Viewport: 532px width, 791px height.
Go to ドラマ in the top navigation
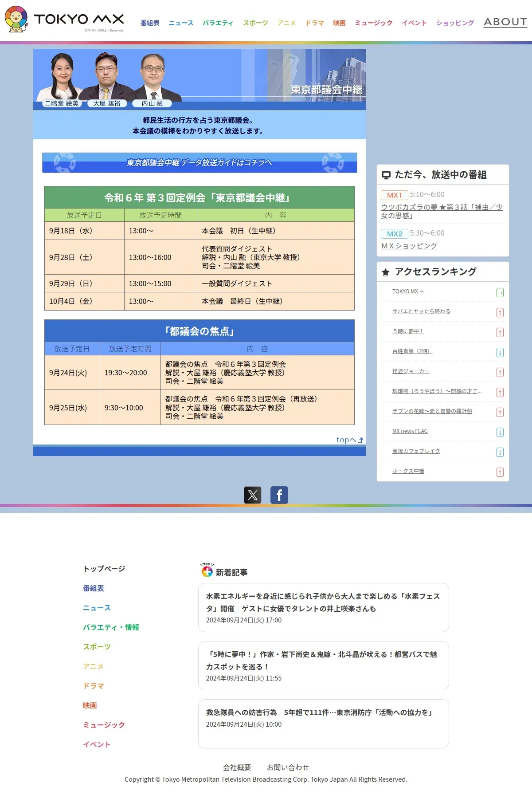point(314,23)
